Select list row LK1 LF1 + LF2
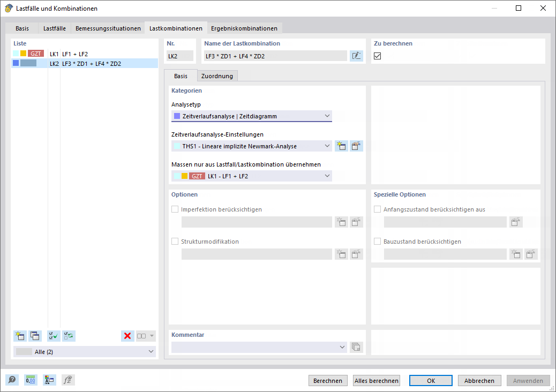Image resolution: width=556 pixels, height=392 pixels. tap(85, 54)
